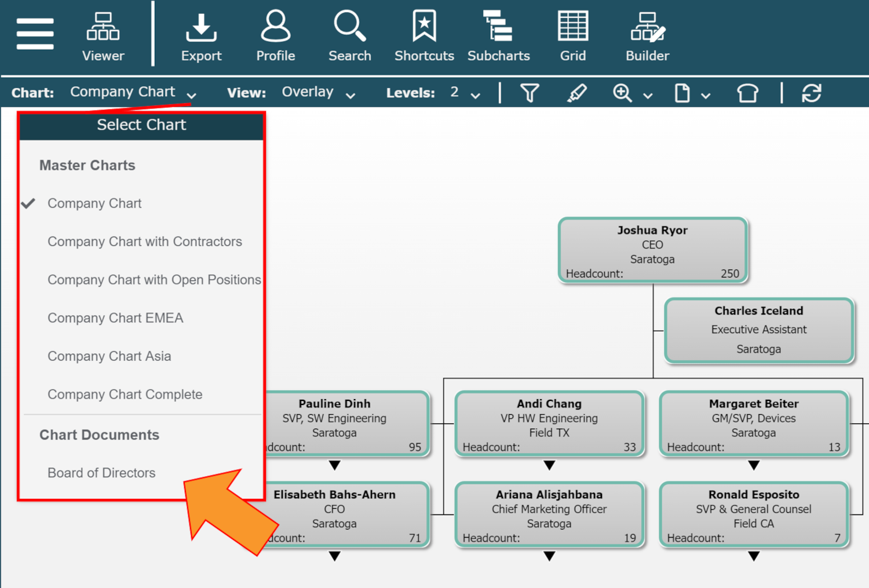The image size is (869, 588).
Task: Select the Ariana Alisjahbana box
Action: 549,515
